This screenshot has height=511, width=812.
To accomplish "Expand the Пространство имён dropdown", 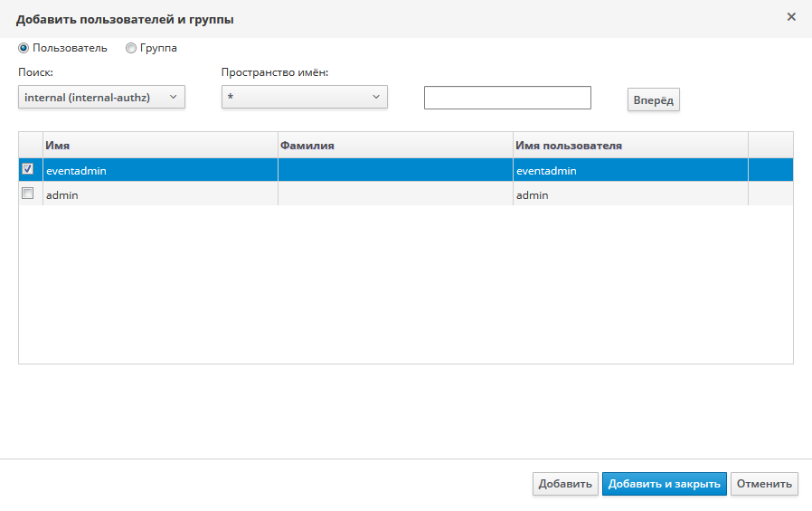I will click(304, 97).
